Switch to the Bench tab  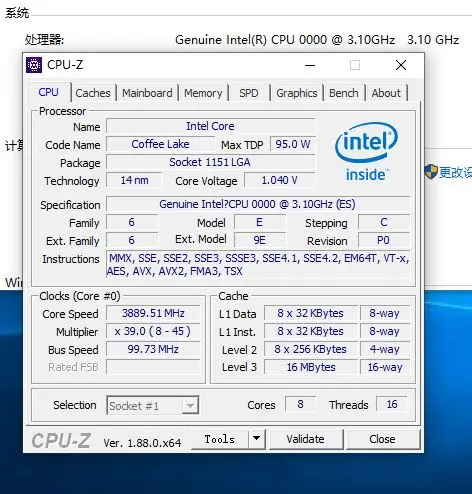click(344, 93)
